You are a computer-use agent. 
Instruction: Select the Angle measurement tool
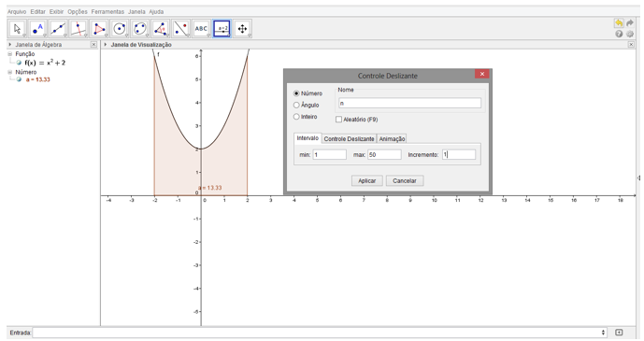(x=160, y=29)
